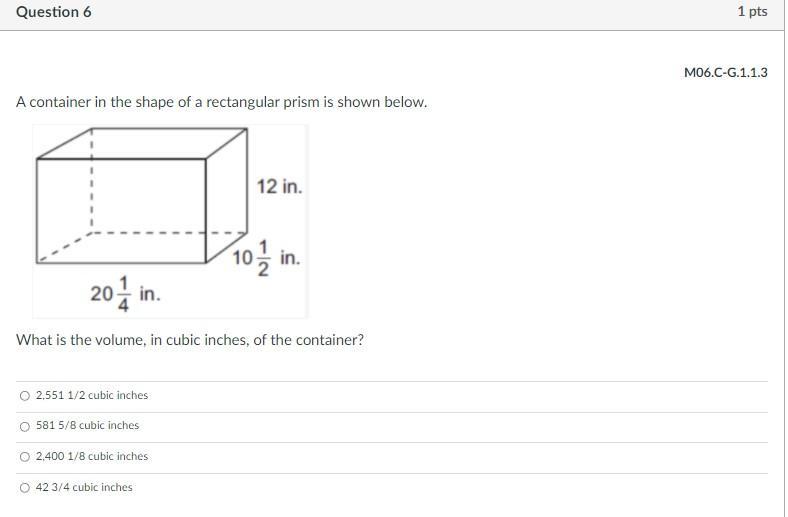
Task: Click the M06.C-G.1.1.3 standard code
Action: (x=726, y=73)
